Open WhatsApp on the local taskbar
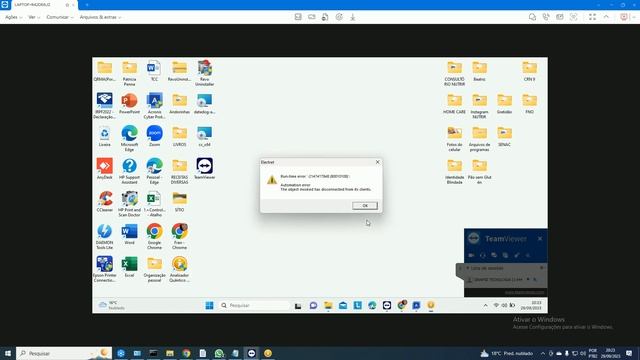 219,353
